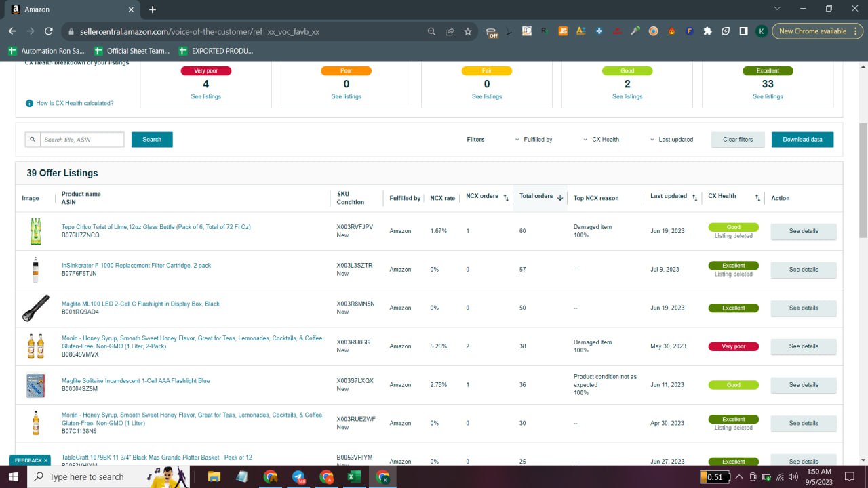Click the Download data button
Screen dimensions: 868x488
tap(802, 140)
